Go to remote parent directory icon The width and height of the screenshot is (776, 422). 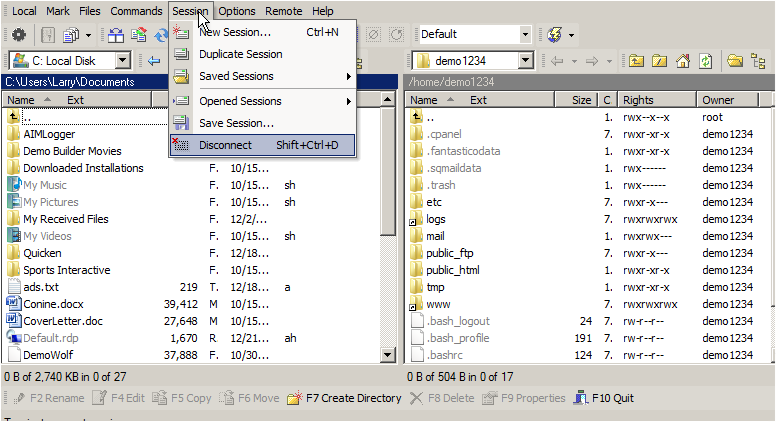point(636,61)
